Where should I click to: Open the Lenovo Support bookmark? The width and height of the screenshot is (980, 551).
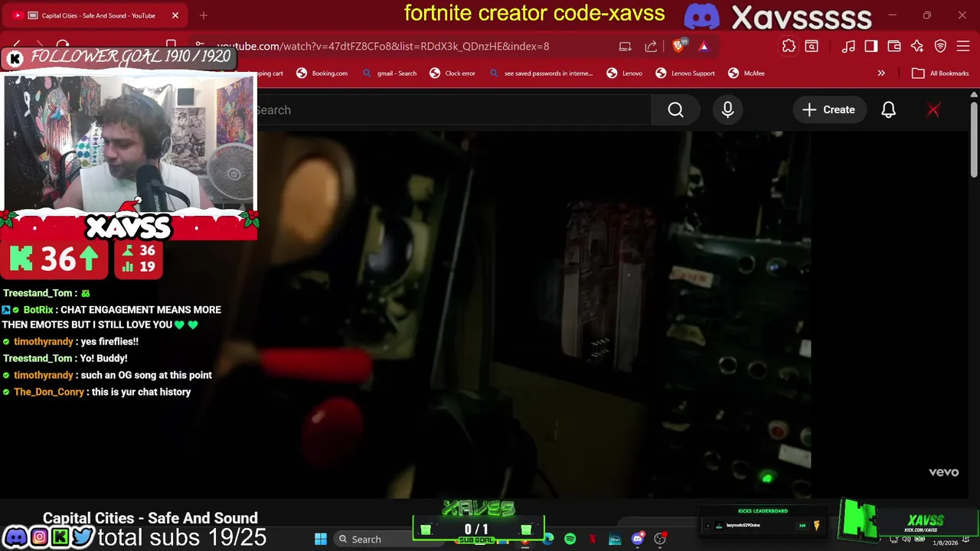(685, 73)
